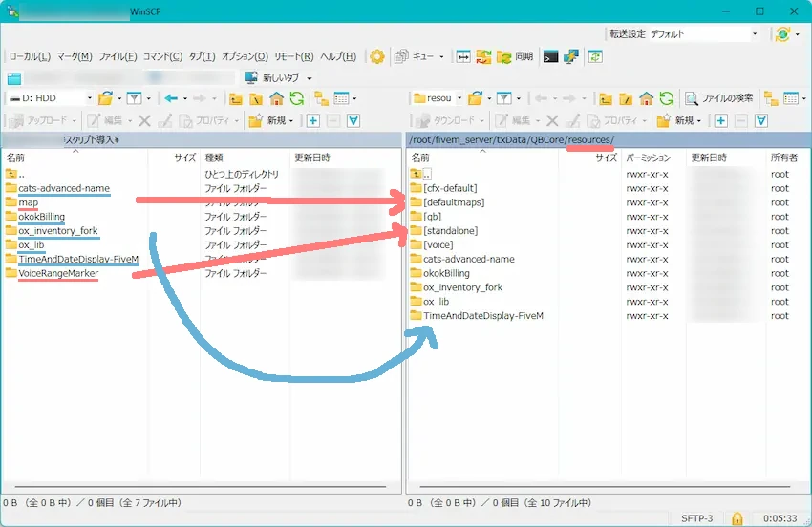
Task: Click the synchronize browsing icon
Action: point(595,56)
